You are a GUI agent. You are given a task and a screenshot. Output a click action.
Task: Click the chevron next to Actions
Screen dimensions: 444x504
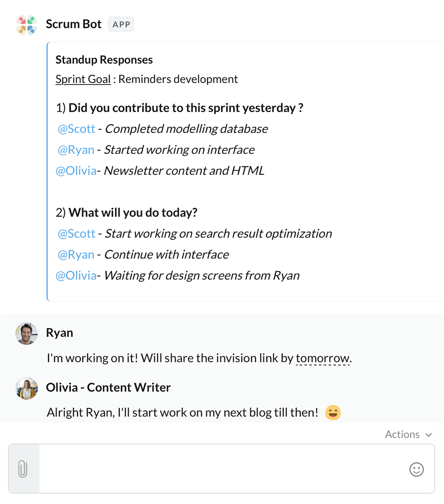point(429,435)
